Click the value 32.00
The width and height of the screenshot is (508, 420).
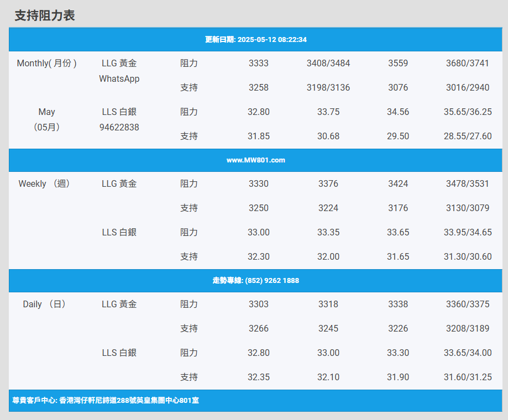click(328, 256)
